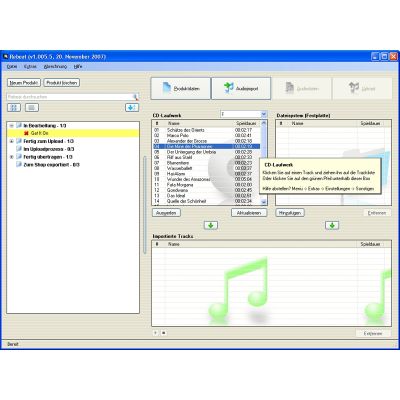Click the Aktualisieren button
The width and height of the screenshot is (400, 400).
coord(249,213)
